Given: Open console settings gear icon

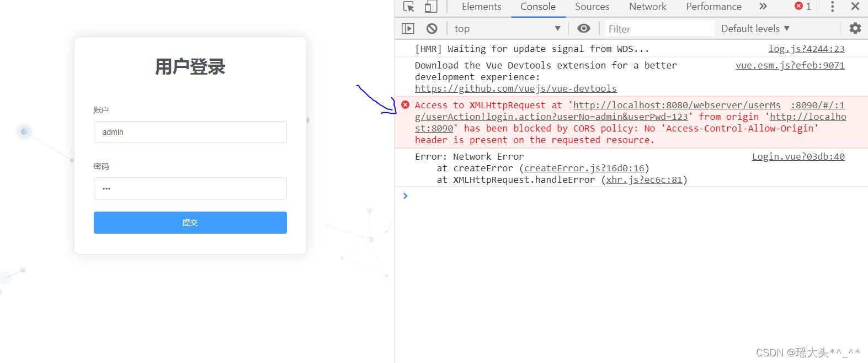Looking at the screenshot, I should tap(855, 28).
